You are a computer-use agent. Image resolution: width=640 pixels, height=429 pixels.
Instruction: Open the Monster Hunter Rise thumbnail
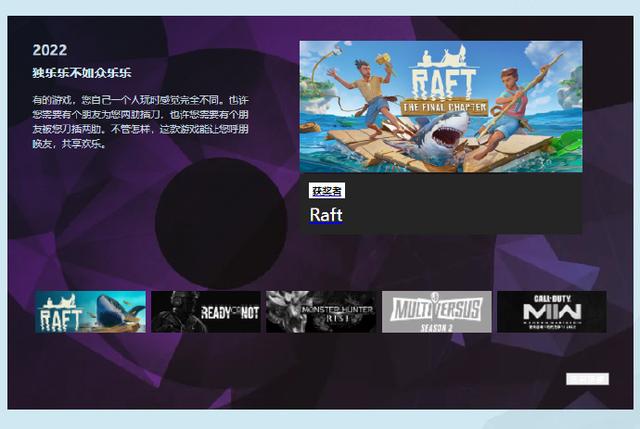point(321,312)
